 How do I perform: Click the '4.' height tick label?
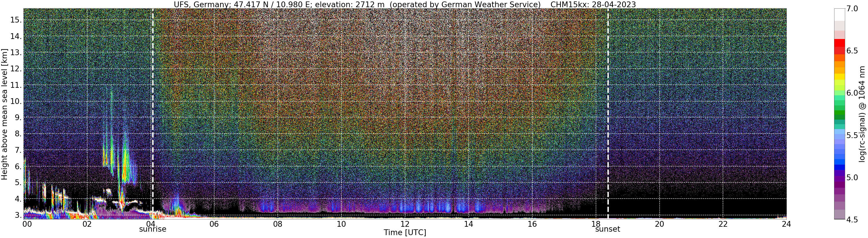[18, 199]
